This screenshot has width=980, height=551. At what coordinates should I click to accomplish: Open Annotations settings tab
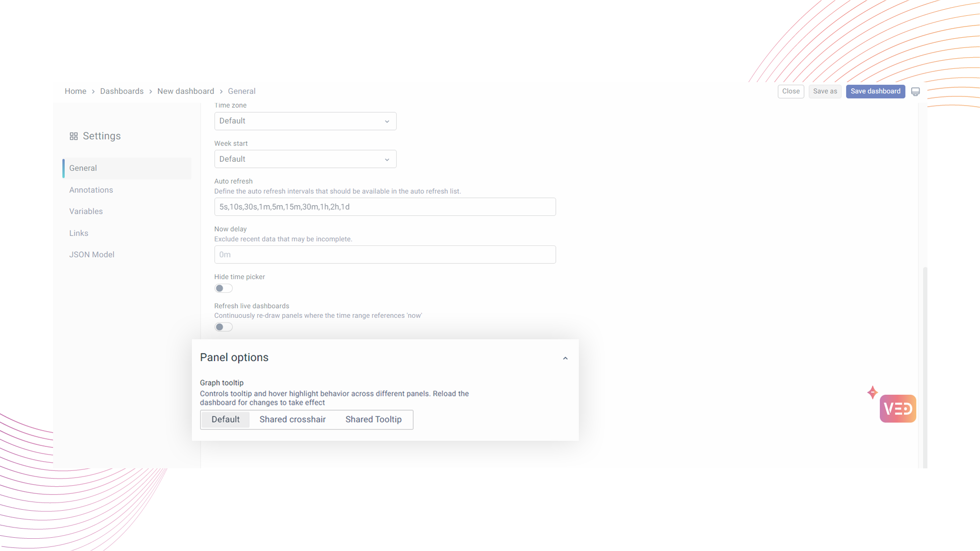click(x=91, y=190)
